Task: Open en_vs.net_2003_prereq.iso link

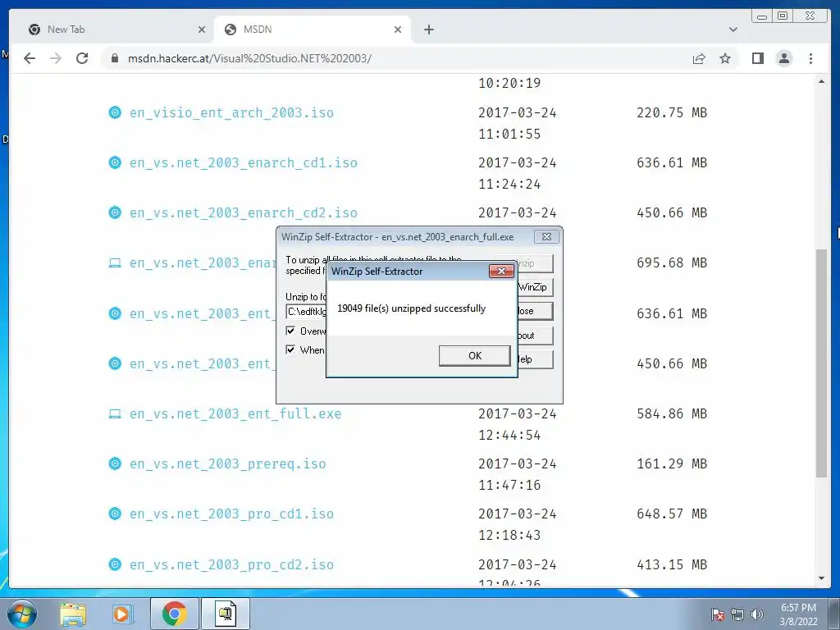Action: 228,464
